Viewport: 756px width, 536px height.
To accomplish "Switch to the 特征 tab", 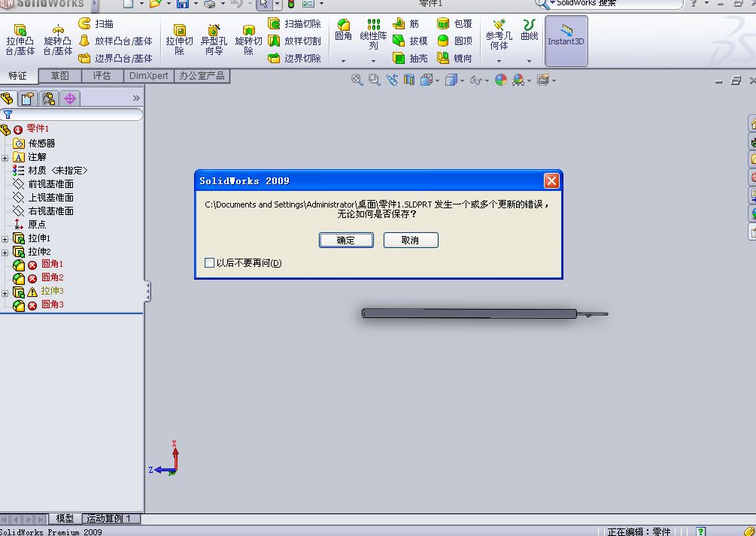I will pos(18,76).
